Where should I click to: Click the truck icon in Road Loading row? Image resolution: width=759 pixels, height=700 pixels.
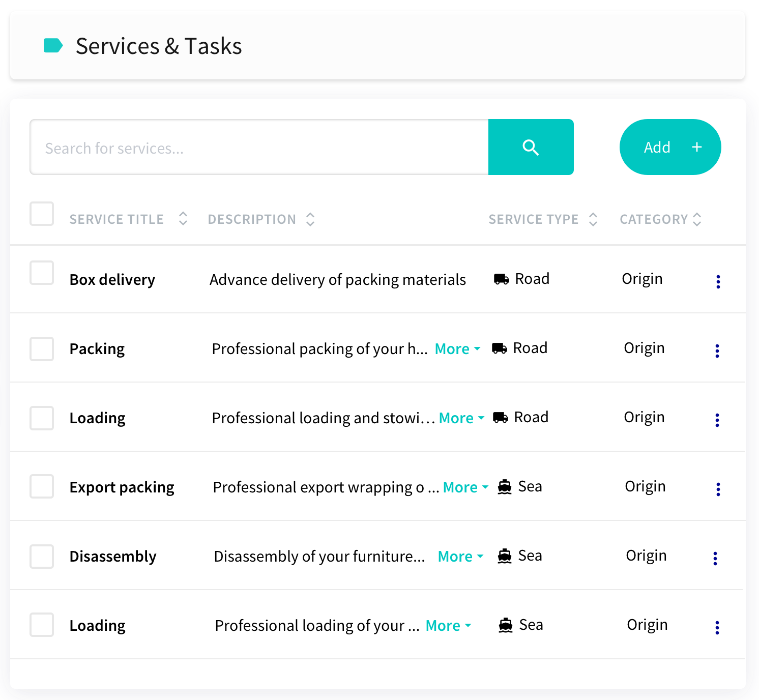click(501, 417)
